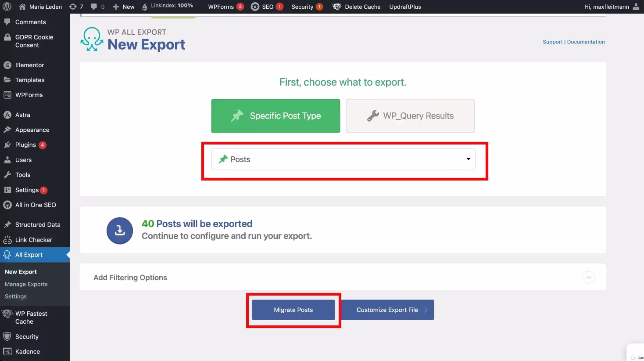The width and height of the screenshot is (644, 361).
Task: Click the All Export octopus icon in sidebar
Action: 7,255
